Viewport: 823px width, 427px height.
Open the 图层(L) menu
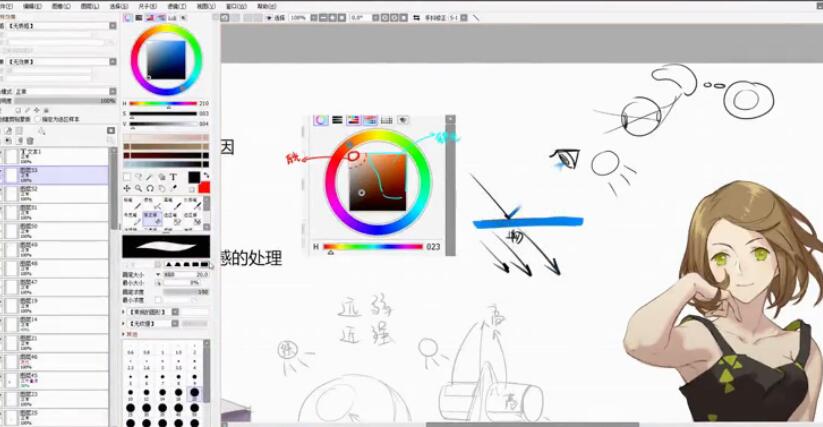(x=90, y=6)
